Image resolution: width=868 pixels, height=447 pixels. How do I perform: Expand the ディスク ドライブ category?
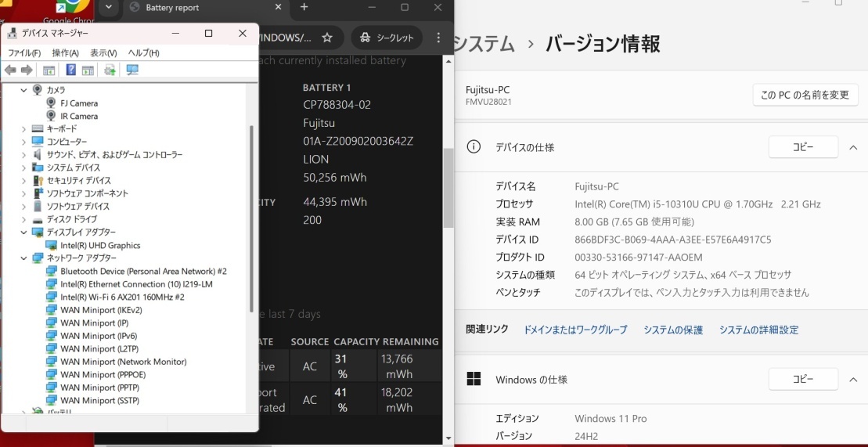click(23, 219)
